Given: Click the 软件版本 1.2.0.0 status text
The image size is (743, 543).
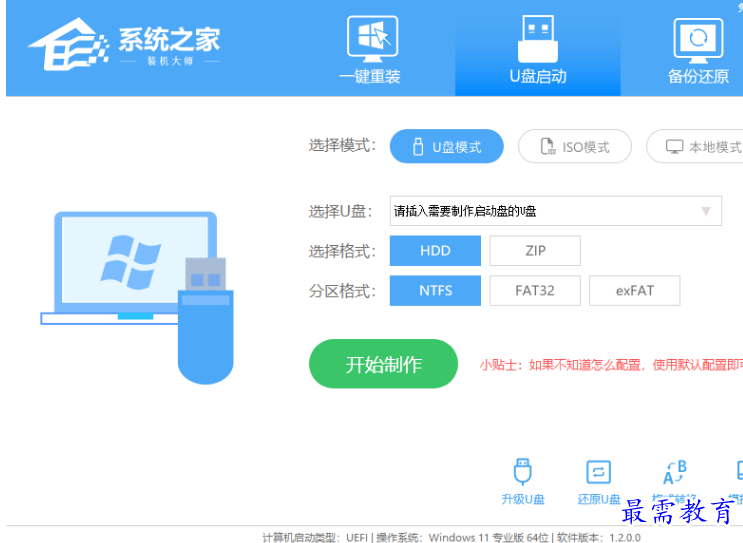Looking at the screenshot, I should (x=599, y=538).
